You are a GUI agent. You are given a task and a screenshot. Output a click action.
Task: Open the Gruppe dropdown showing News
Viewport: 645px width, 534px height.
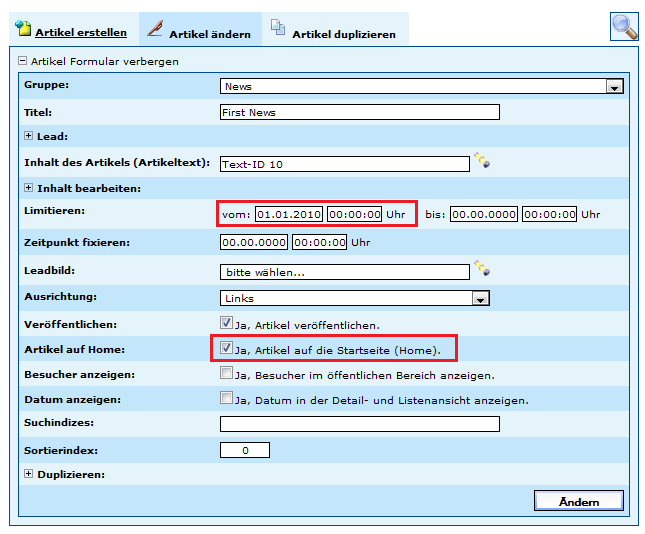pyautogui.click(x=614, y=87)
